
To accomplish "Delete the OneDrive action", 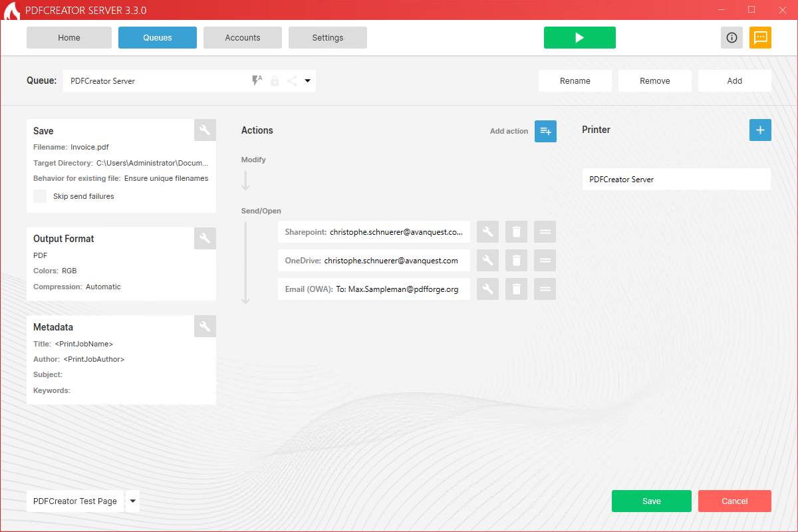I will click(516, 261).
